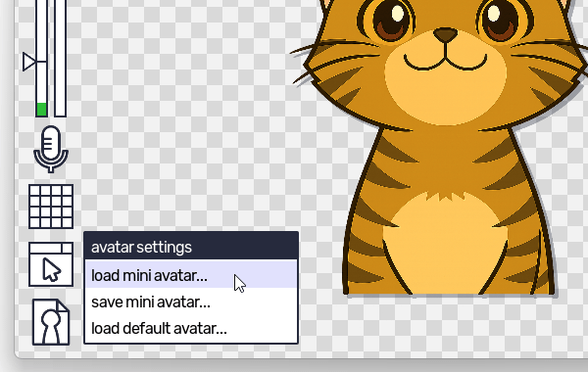Click the window cursor icon
Image resolution: width=588 pixels, height=372 pixels.
click(51, 264)
